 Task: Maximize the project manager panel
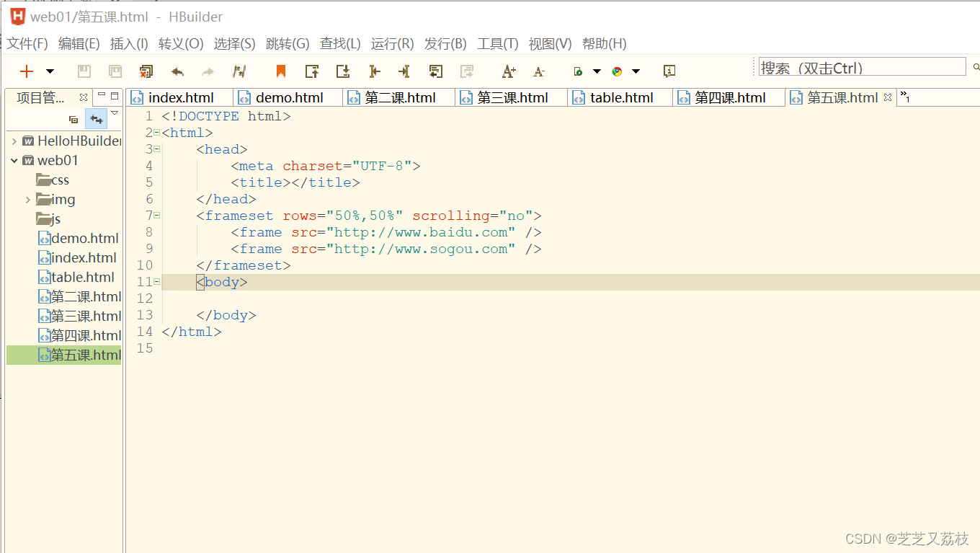point(115,95)
